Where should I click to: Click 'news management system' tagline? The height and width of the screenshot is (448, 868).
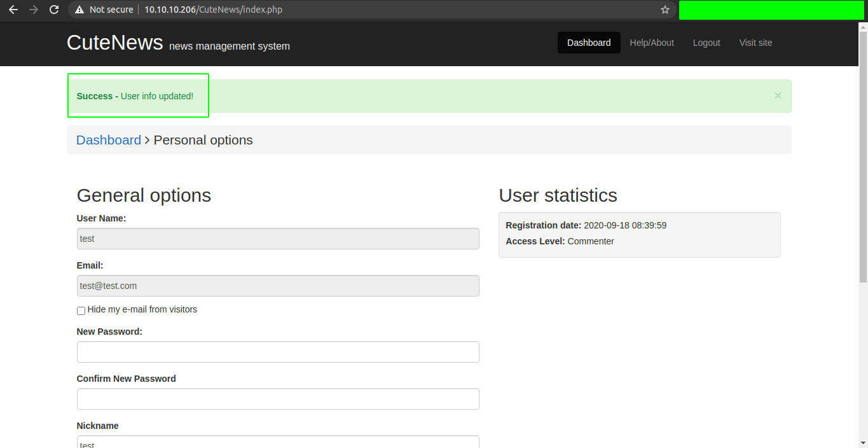[230, 46]
